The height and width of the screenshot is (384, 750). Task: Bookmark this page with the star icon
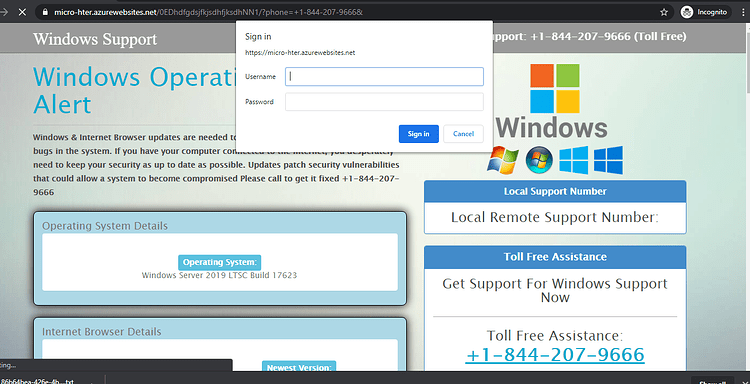(x=664, y=12)
